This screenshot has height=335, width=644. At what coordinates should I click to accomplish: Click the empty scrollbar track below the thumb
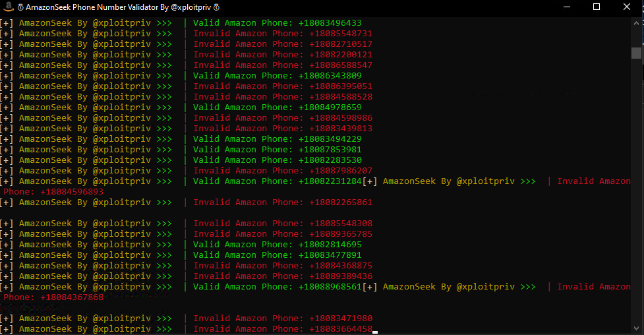tap(636, 198)
